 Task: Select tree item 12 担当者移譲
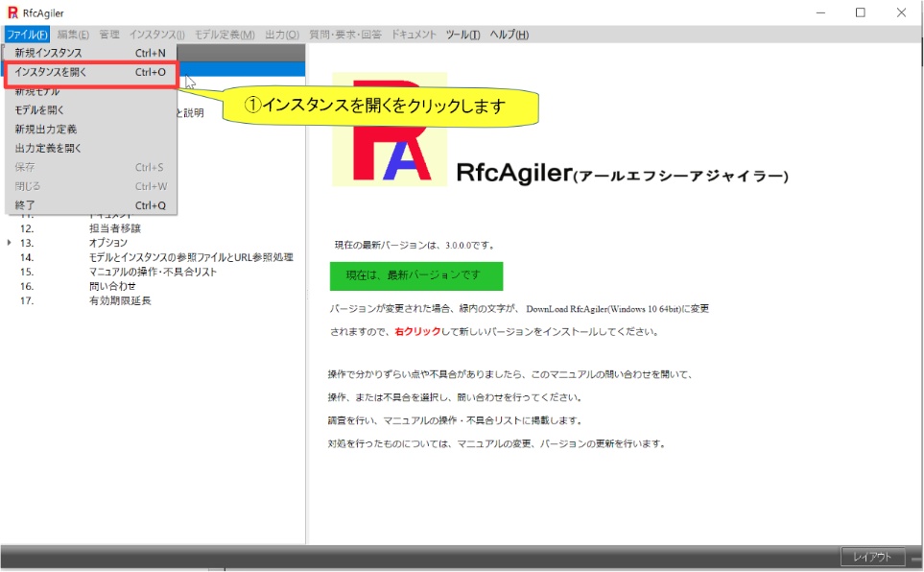click(x=115, y=228)
